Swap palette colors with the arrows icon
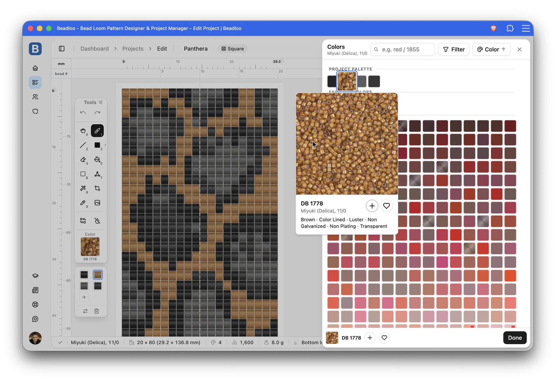Image resolution: width=556 pixels, height=392 pixels. coord(85,311)
